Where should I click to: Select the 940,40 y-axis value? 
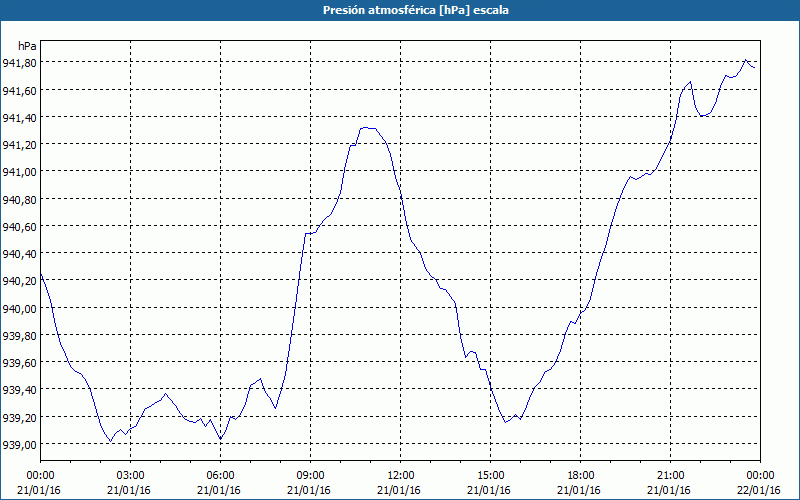click(19, 254)
